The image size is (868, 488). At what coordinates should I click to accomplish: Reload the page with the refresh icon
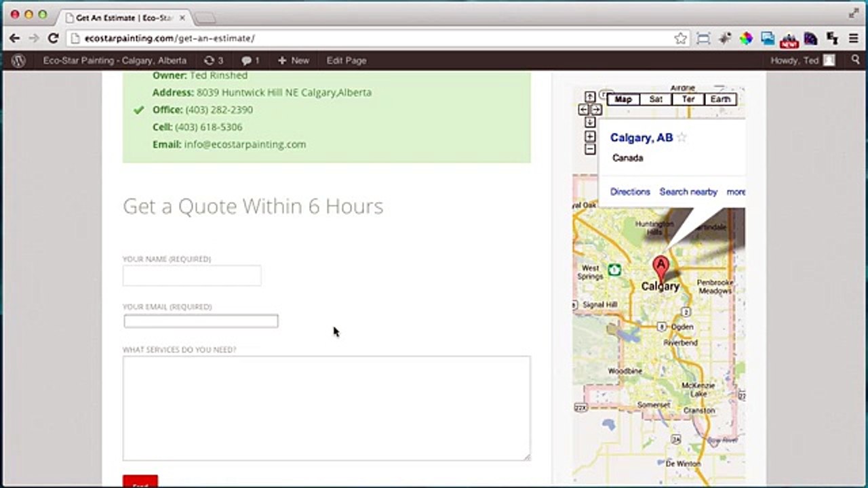coord(53,39)
